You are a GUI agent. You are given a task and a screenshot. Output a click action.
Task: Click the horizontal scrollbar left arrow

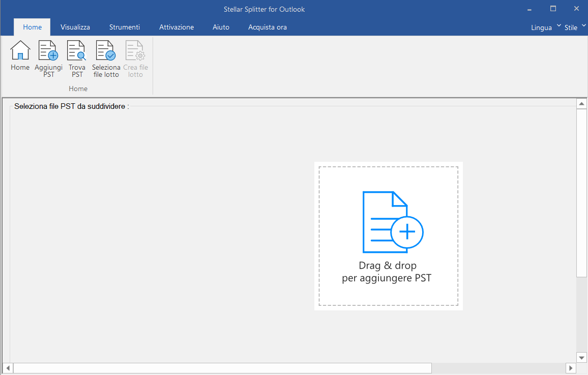coord(8,368)
